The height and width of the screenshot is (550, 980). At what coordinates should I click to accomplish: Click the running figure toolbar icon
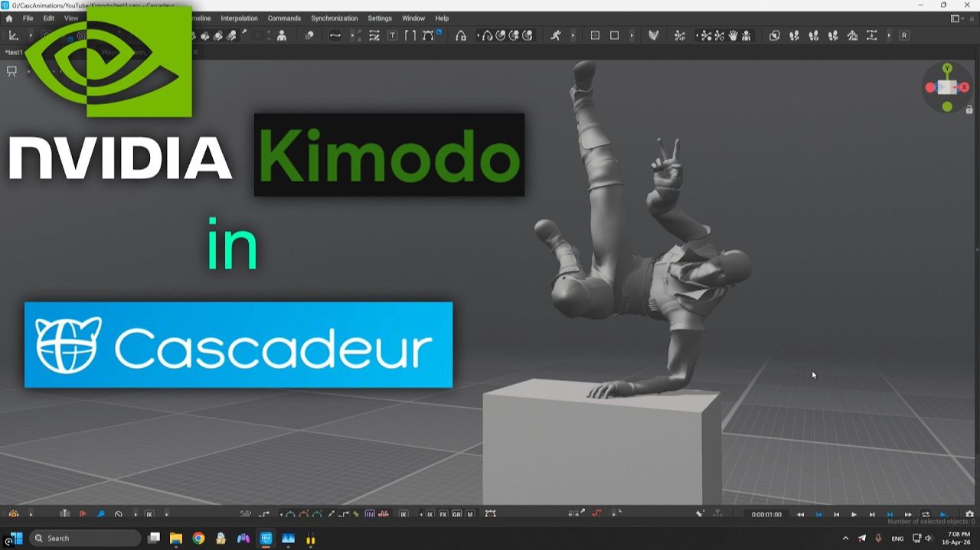pyautogui.click(x=556, y=35)
